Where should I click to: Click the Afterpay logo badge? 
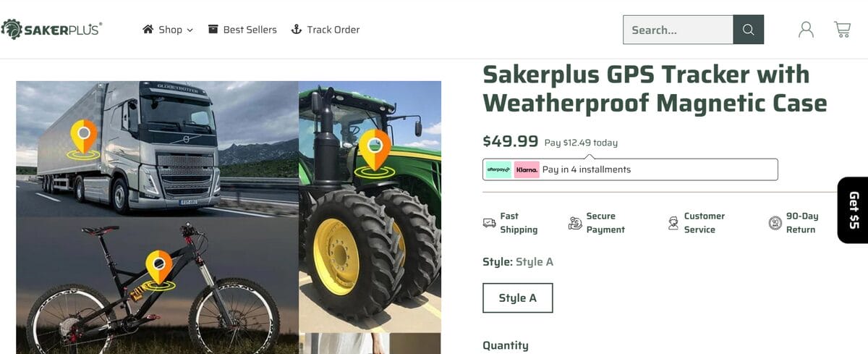[x=498, y=169]
